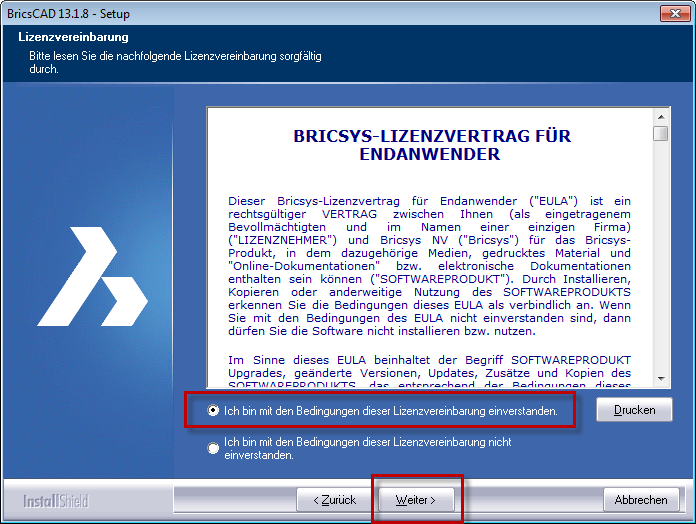Click the BRICSYS-LIZENZVERTRAG heading in the license
The height and width of the screenshot is (524, 696).
tap(432, 145)
